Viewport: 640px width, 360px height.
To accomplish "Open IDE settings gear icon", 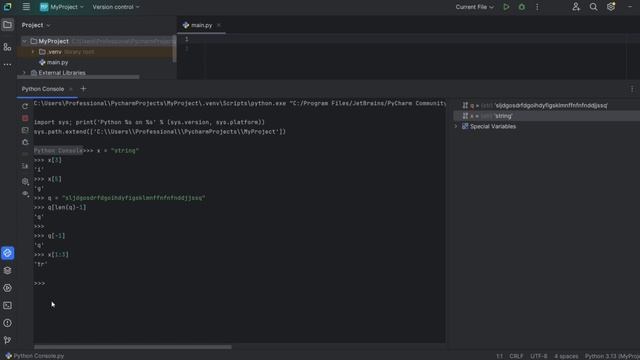I will tap(611, 7).
